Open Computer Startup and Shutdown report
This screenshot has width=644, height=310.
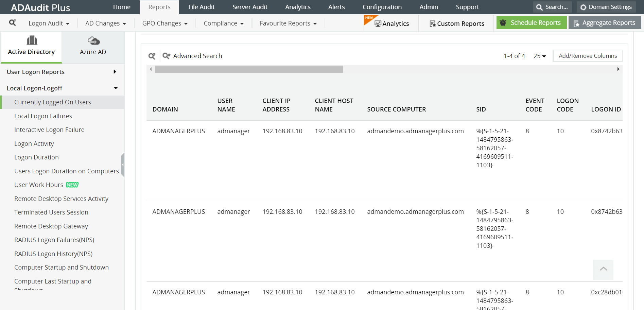pyautogui.click(x=62, y=268)
